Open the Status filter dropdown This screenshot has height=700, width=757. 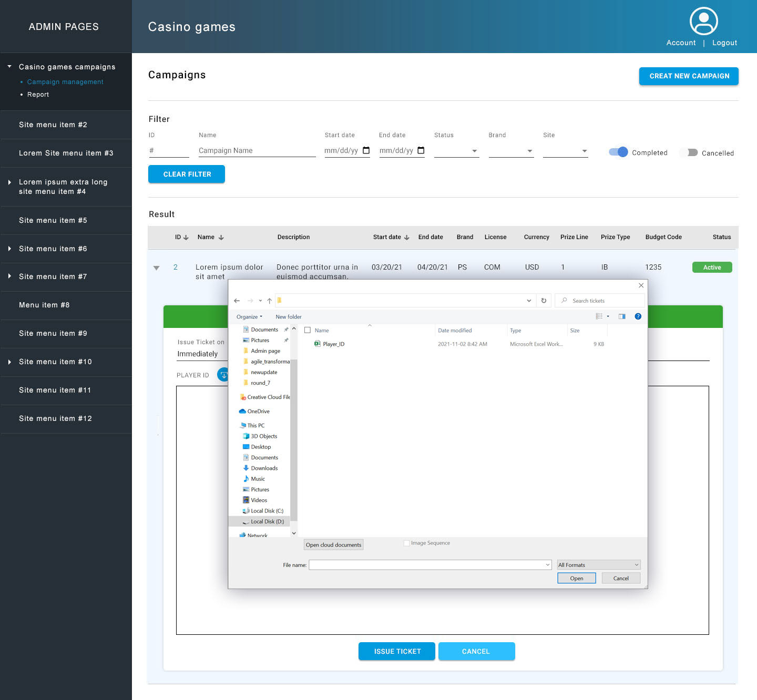click(x=456, y=151)
